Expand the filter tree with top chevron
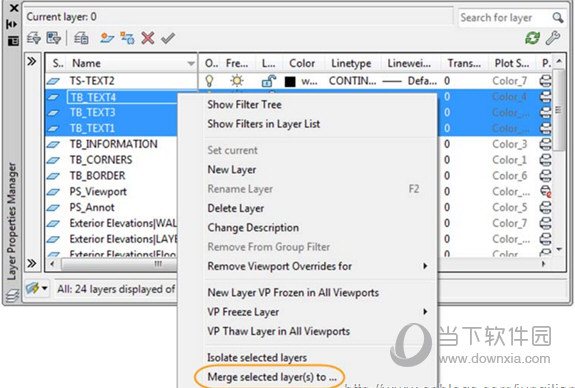This screenshot has height=388, width=575. coord(32,61)
